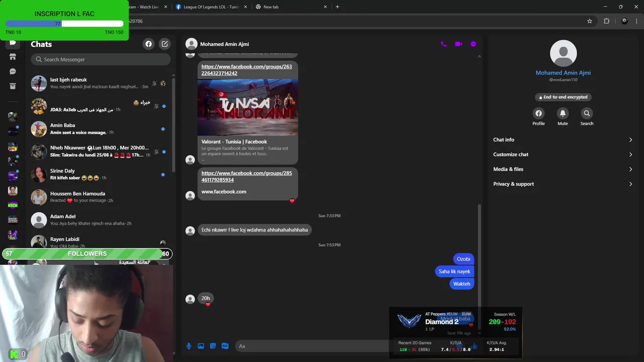The image size is (644, 362).
Task: Open the Marketplace icon in left sidebar
Action: coord(13,57)
